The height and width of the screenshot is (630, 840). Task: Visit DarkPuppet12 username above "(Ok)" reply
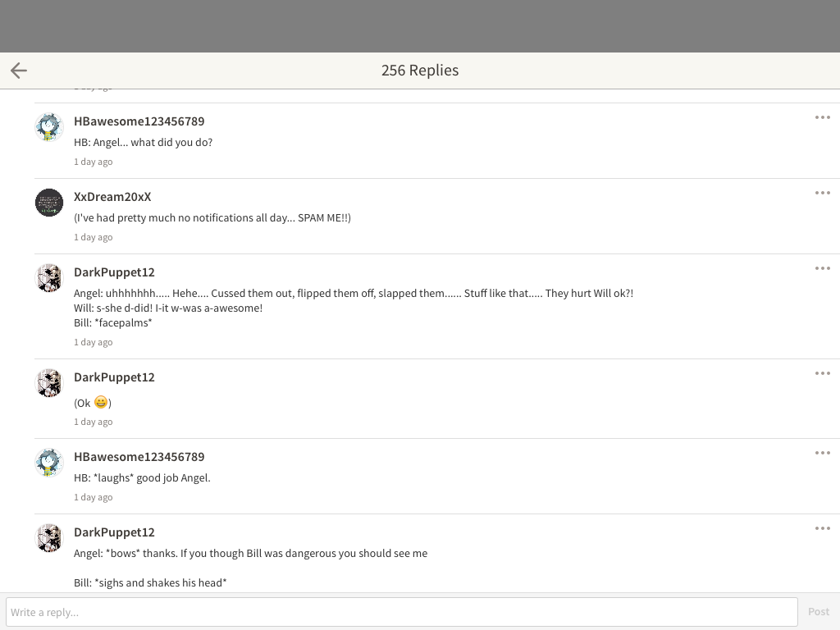[x=114, y=377]
